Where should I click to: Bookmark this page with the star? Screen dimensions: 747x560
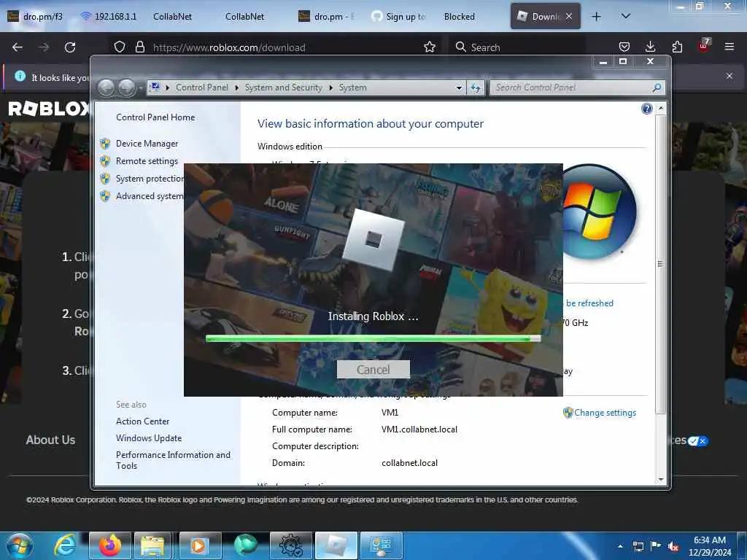[430, 47]
